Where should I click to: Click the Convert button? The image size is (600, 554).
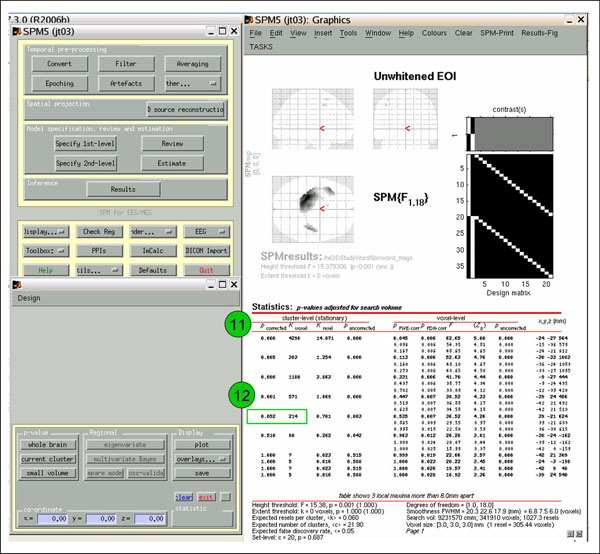(x=59, y=64)
